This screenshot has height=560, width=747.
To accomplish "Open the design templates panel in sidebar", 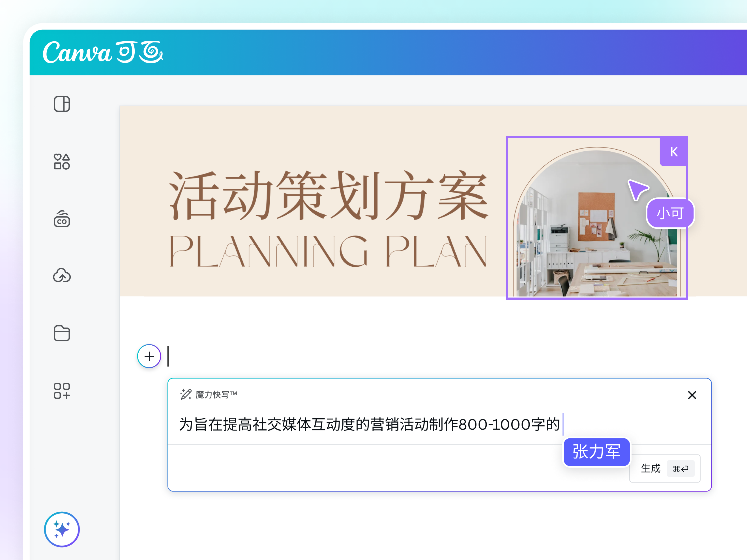I will click(62, 105).
